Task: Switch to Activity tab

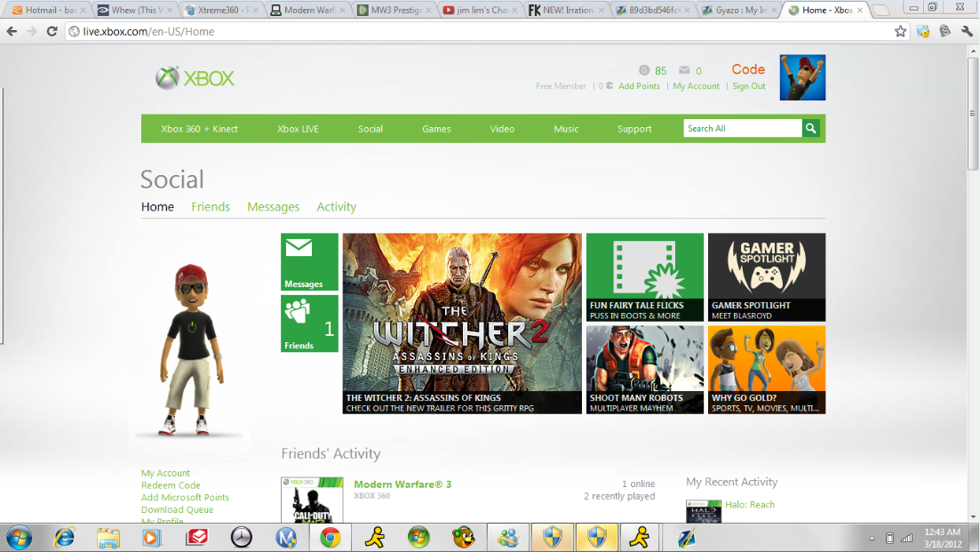Action: tap(336, 207)
